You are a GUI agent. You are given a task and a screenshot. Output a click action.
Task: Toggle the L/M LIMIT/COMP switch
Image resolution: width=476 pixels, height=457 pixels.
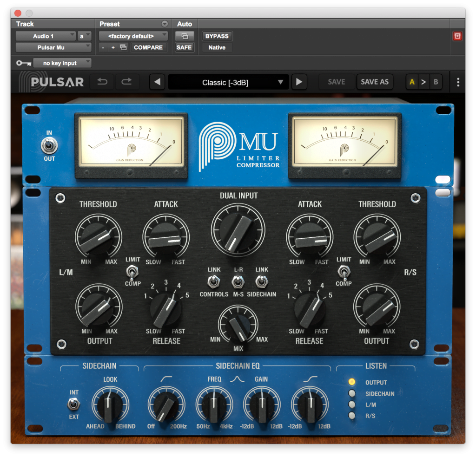(132, 272)
